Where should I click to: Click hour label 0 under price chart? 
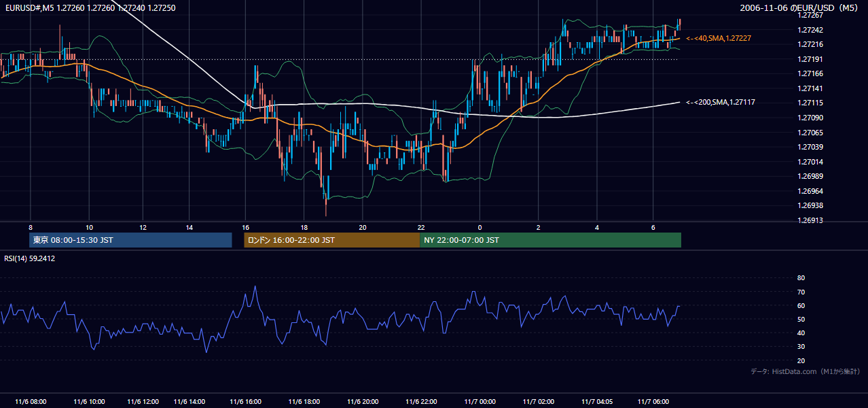coord(480,227)
